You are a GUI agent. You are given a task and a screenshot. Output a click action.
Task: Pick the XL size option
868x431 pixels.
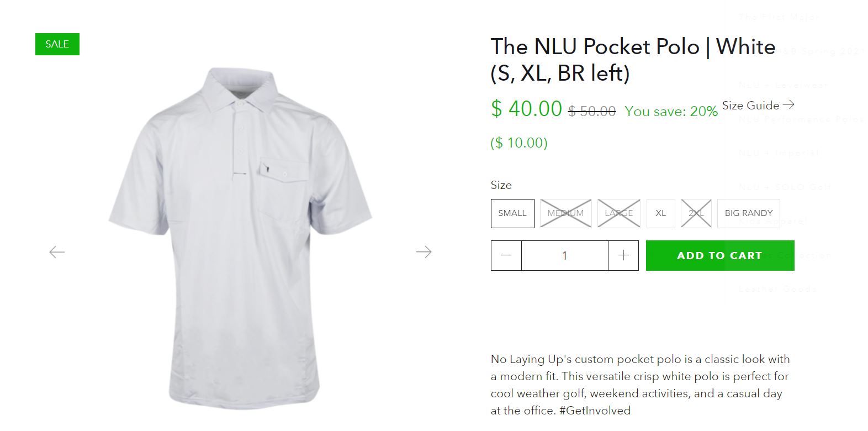[660, 213]
